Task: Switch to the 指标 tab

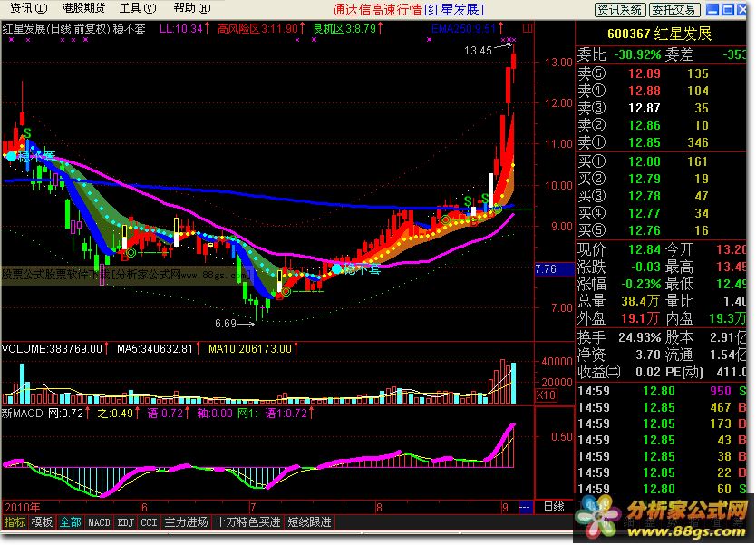Action: [x=15, y=522]
